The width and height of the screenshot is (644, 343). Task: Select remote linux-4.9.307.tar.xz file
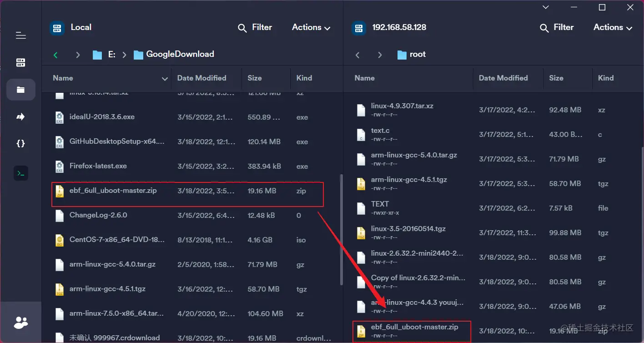[402, 106]
